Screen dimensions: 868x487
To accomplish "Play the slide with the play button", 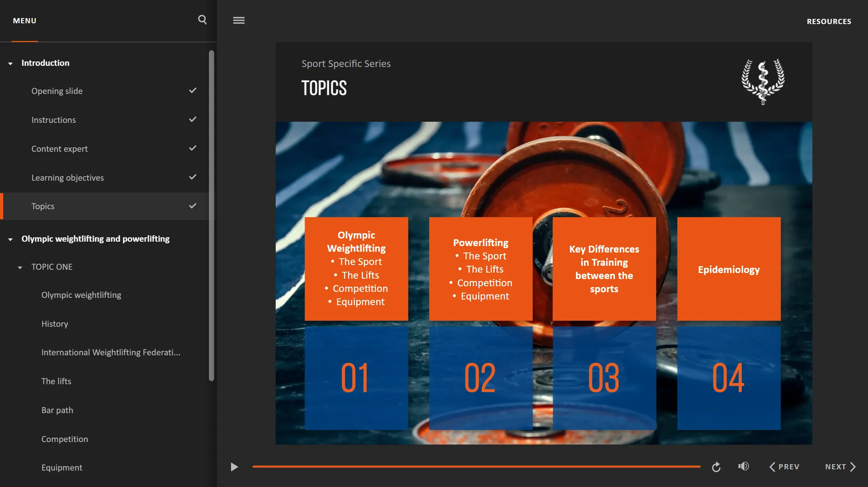I will point(234,467).
